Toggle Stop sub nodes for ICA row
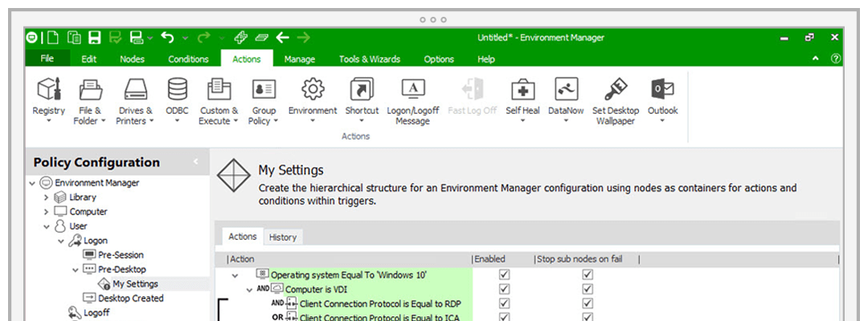 tap(588, 317)
